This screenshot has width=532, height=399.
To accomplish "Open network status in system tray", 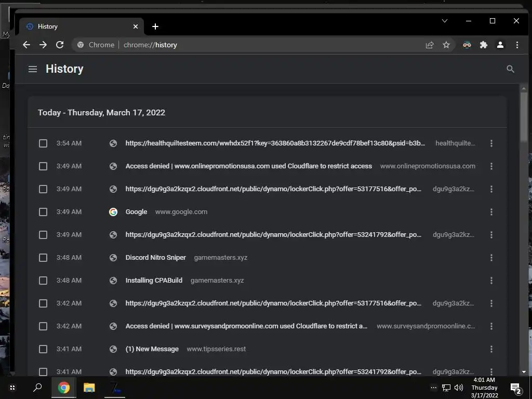I will 446,388.
